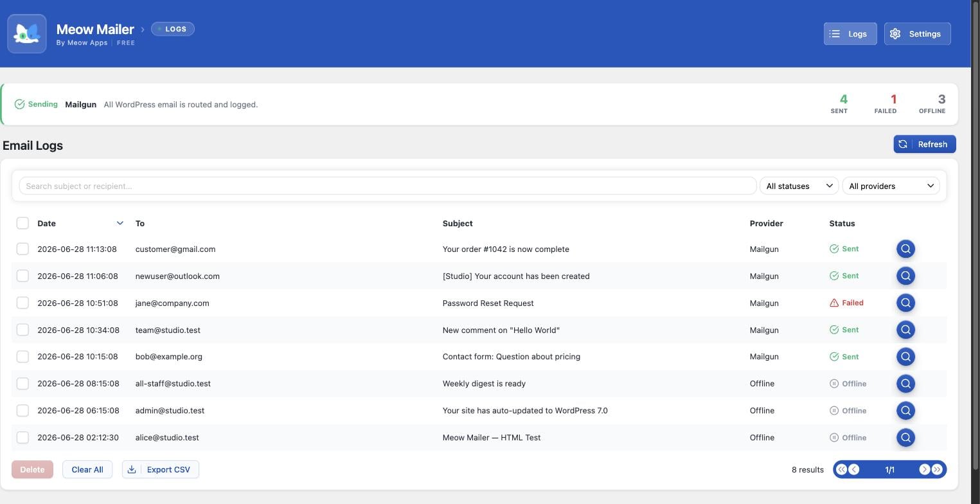Click the Mailgun provider name in banner
This screenshot has width=980, height=504.
80,104
